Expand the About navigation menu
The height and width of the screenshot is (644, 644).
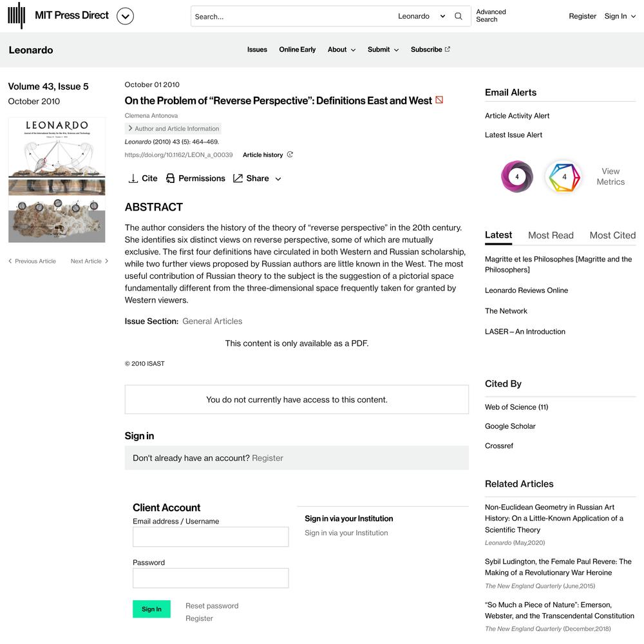pos(341,50)
